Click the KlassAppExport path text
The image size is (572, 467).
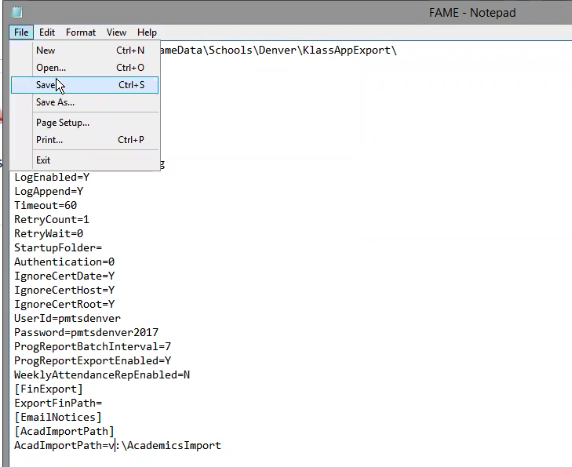pyautogui.click(x=278, y=50)
